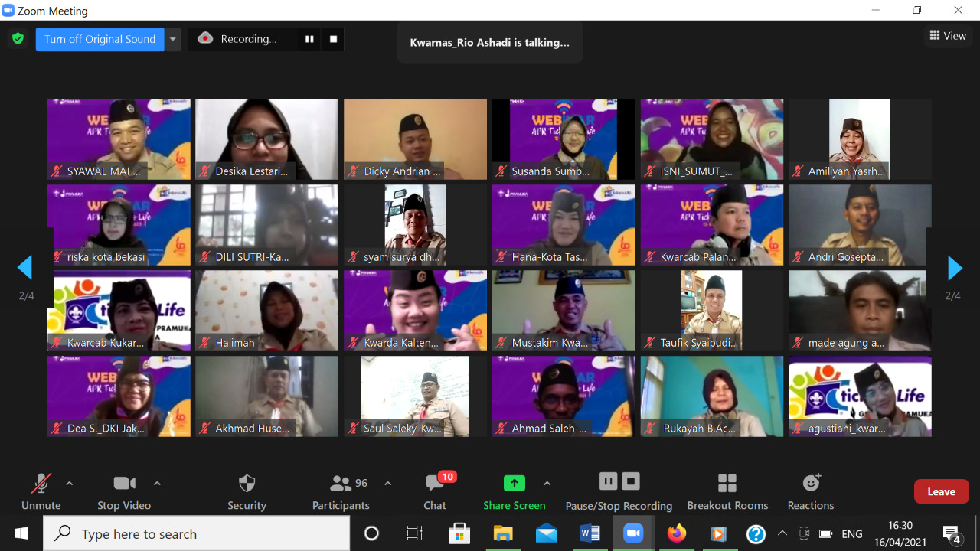Open Breakout Rooms

click(x=727, y=491)
